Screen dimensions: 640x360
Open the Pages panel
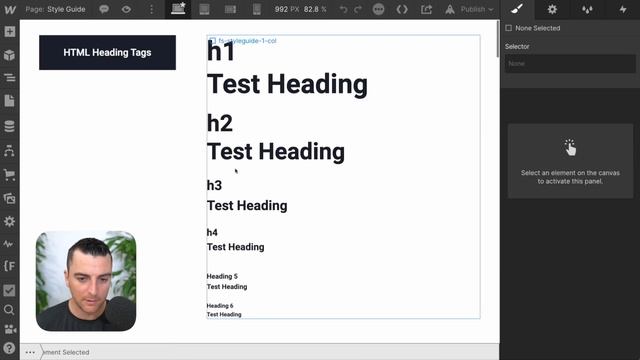tap(9, 100)
